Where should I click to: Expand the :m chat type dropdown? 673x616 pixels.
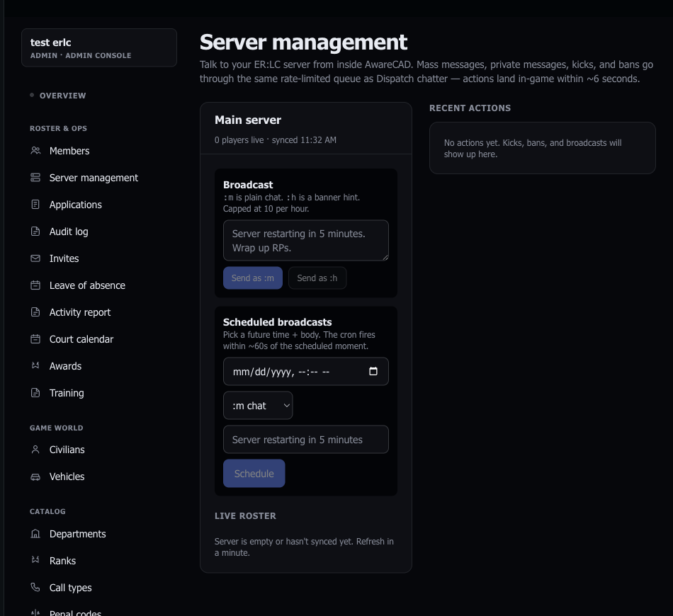pyautogui.click(x=258, y=406)
